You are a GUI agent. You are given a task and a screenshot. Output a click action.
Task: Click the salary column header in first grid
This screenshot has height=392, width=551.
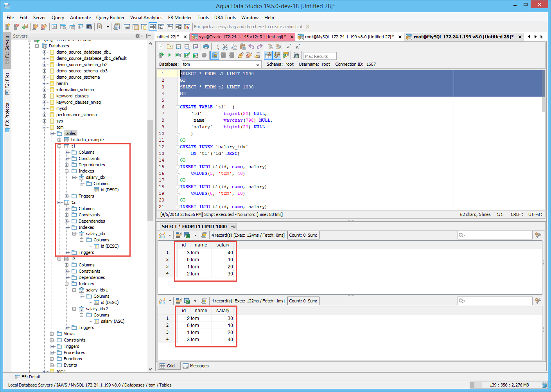pos(223,245)
